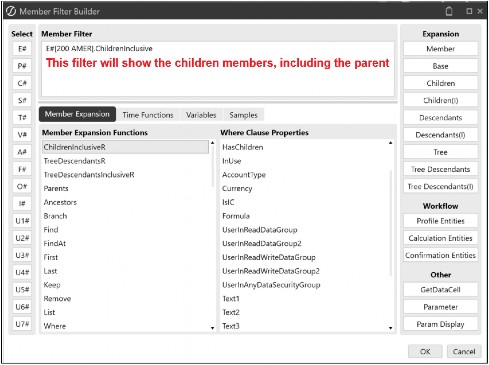Select the C# consolidation button
The height and width of the screenshot is (365, 489).
coord(22,83)
